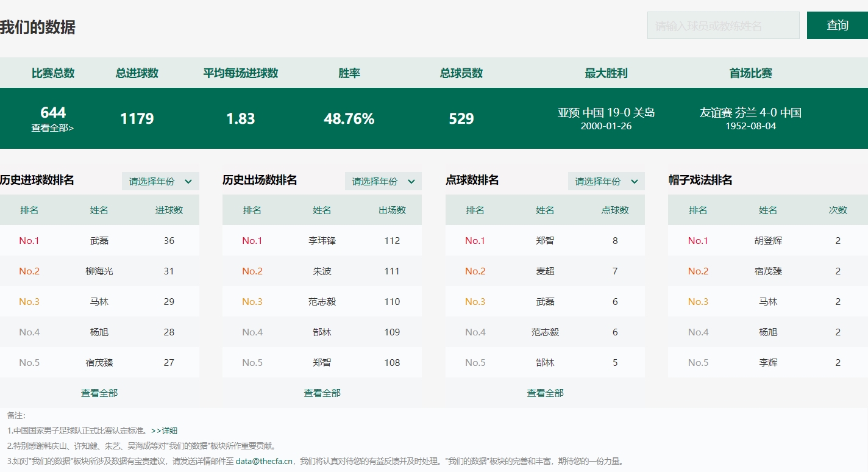Click date 2000-01-26 under biggest win
This screenshot has width=868, height=472.
pos(607,126)
